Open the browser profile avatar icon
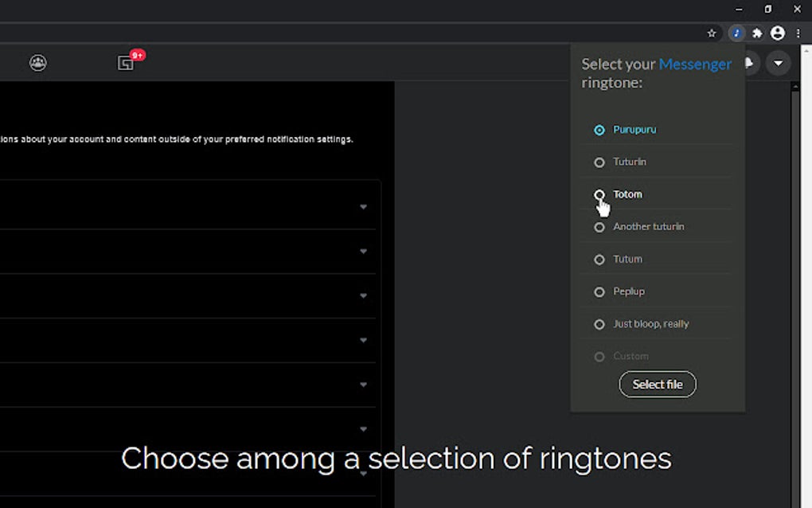 click(778, 33)
